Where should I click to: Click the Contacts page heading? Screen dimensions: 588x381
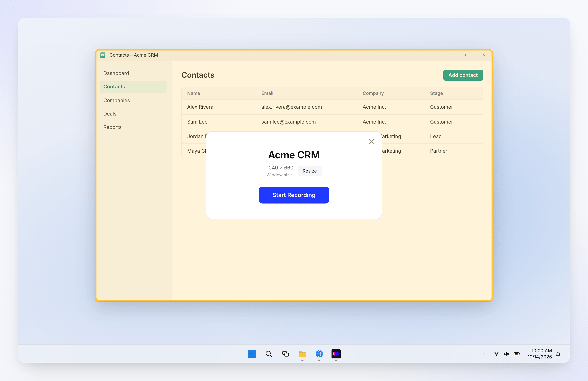(198, 75)
